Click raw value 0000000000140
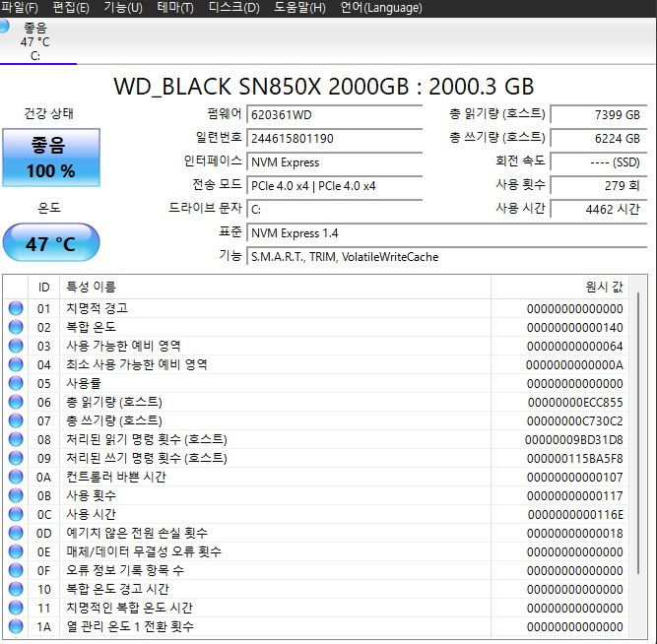 [x=575, y=328]
